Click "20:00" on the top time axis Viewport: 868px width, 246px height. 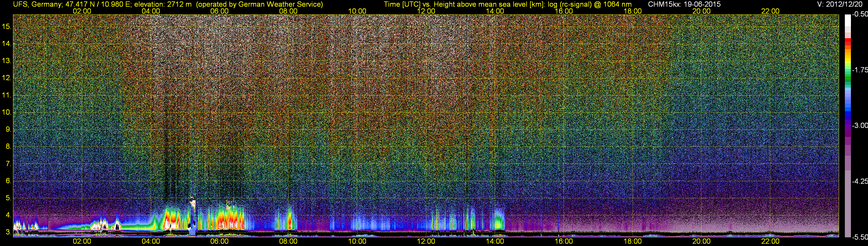pos(702,11)
